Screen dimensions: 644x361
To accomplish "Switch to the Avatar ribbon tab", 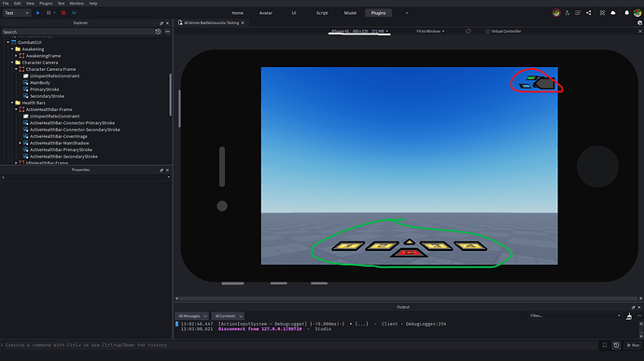I will 266,13.
